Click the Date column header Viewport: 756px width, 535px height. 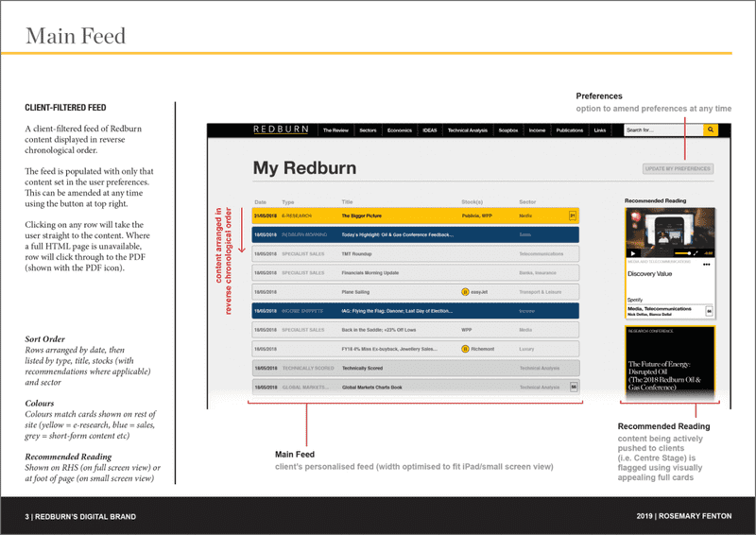coord(260,202)
